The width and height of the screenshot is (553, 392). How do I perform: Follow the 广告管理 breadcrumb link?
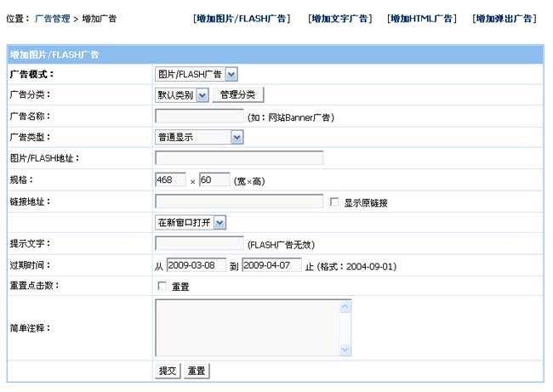coord(52,18)
